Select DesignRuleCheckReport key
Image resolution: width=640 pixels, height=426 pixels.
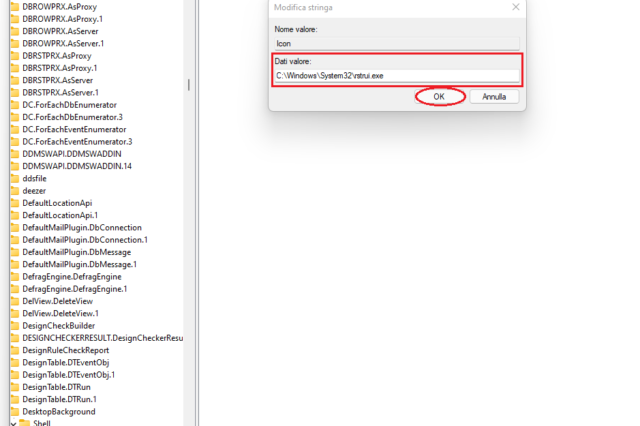click(x=66, y=350)
